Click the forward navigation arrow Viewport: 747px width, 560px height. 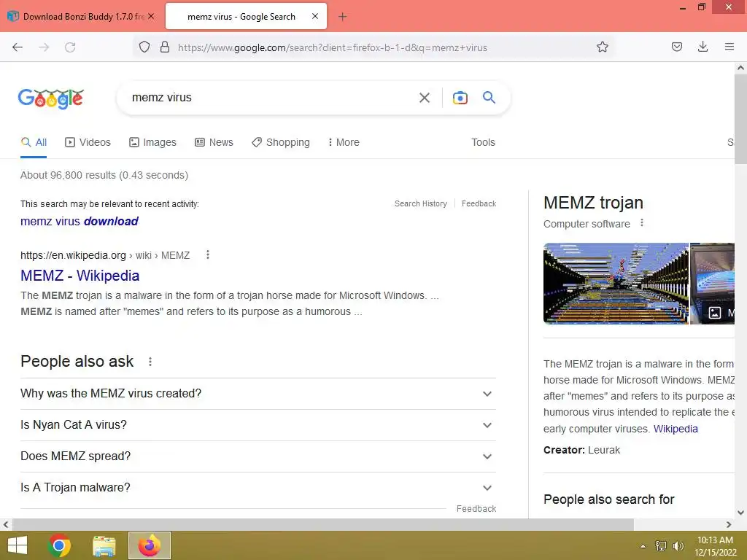(x=44, y=47)
